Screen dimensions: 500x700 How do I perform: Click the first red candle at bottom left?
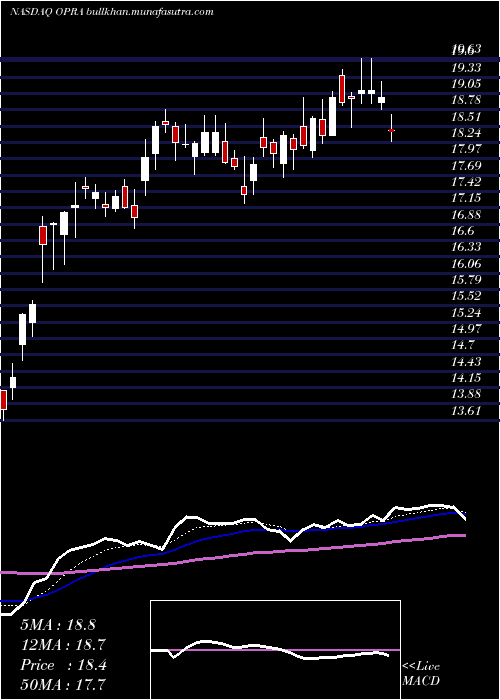pyautogui.click(x=4, y=400)
